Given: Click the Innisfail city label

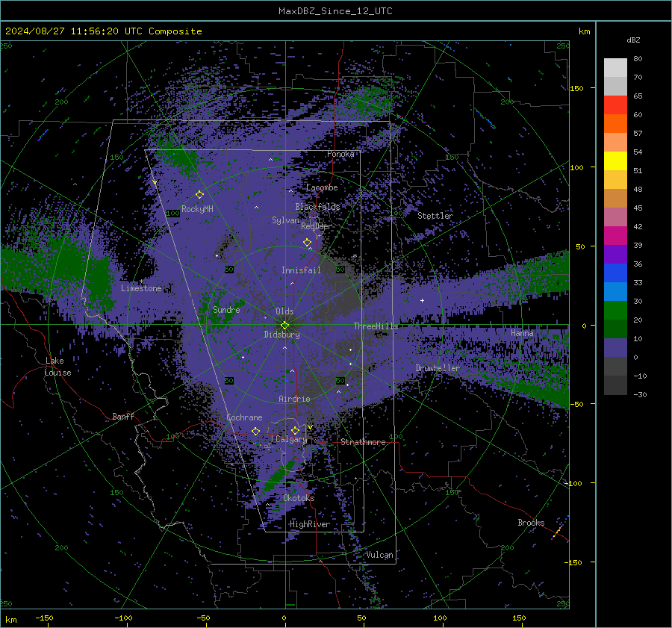Looking at the screenshot, I should [x=301, y=270].
